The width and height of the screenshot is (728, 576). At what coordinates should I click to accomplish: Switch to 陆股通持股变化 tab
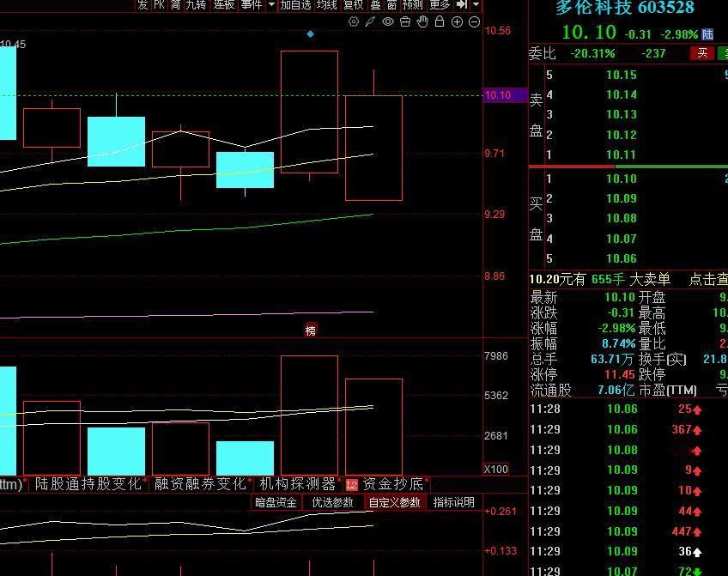(88, 484)
